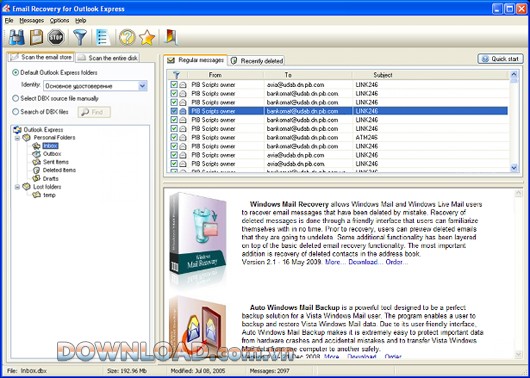Image resolution: width=530 pixels, height=378 pixels.
Task: Click the Outlook Express root icon
Action: click(18, 129)
